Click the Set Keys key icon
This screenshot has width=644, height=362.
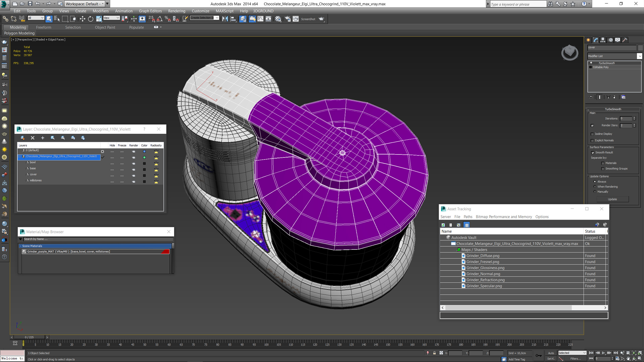(538, 355)
